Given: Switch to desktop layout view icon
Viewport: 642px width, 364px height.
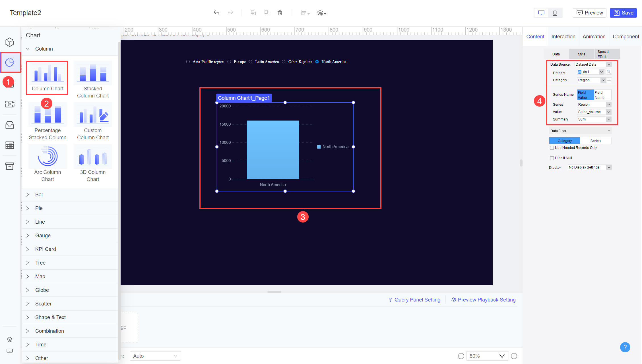Looking at the screenshot, I should click(541, 13).
